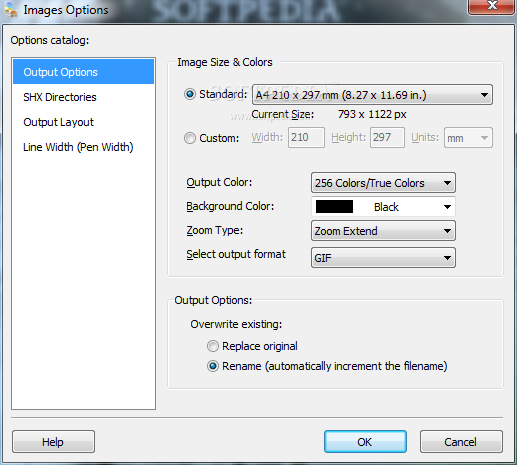Screen dimensions: 517x465
Task: Open the A4 standard paper size dropdown
Action: (372, 95)
